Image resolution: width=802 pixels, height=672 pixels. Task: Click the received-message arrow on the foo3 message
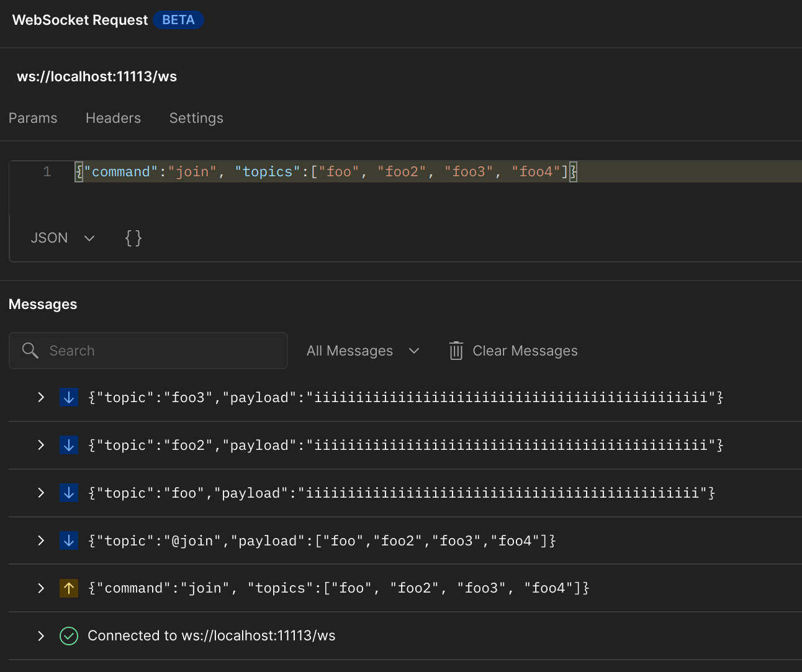coord(68,397)
